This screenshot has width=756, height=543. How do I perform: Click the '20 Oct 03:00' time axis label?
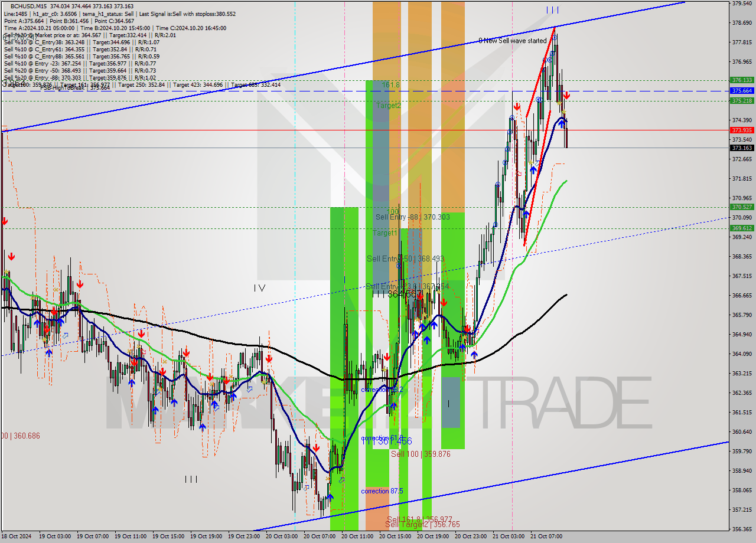coord(282,537)
